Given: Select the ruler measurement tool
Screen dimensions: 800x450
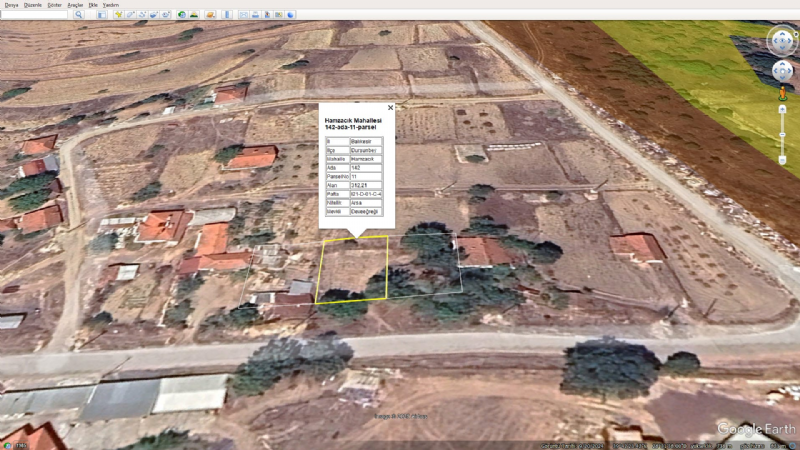Looking at the screenshot, I should pos(228,15).
